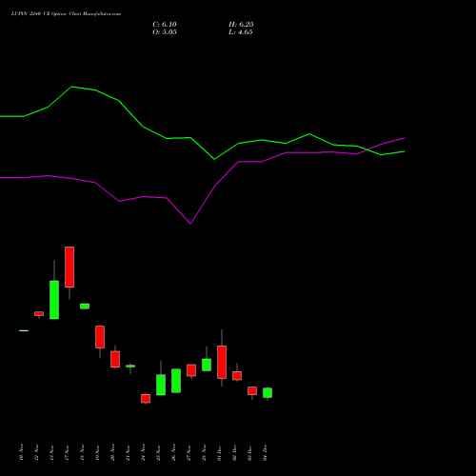Click the green candle for 25 Nov
Image resolution: width=476 pixels, height=476 pixels.
tap(161, 385)
